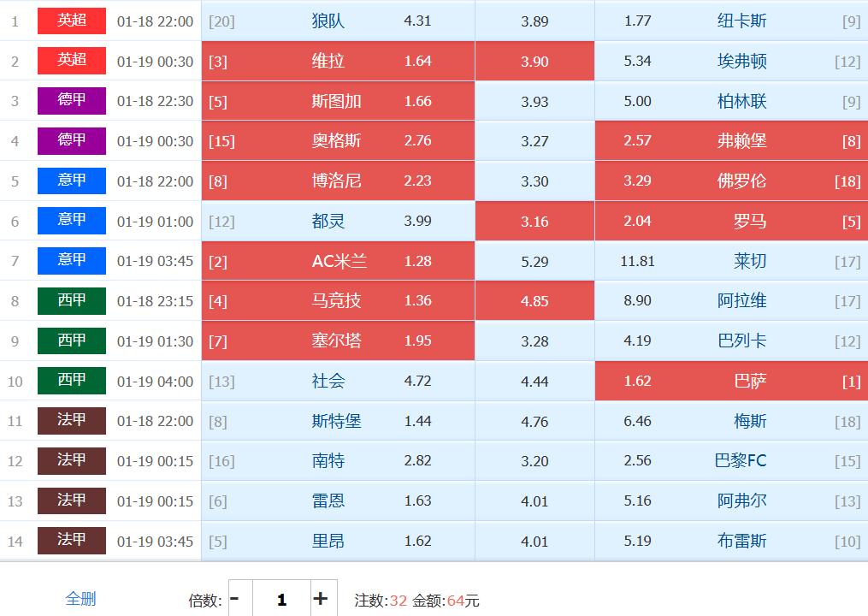
Task: Click the 全删 link to clear selections
Action: pyautogui.click(x=80, y=599)
